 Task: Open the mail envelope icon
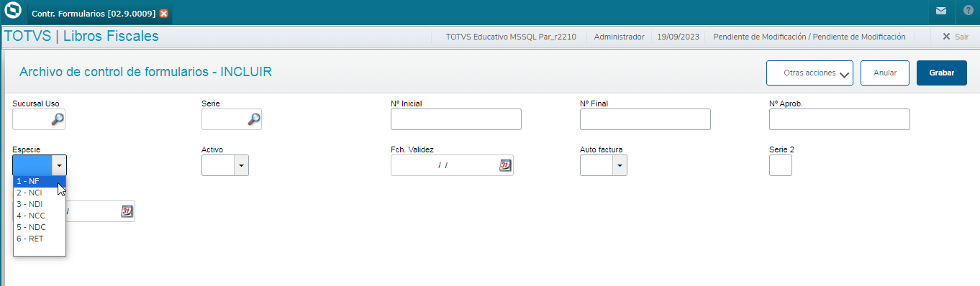[x=941, y=11]
